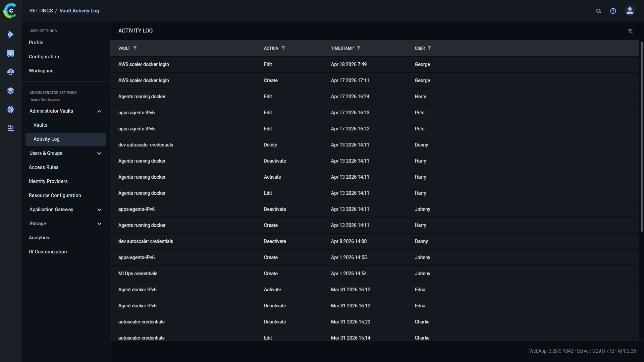Click the ClearML logo icon

(10, 11)
